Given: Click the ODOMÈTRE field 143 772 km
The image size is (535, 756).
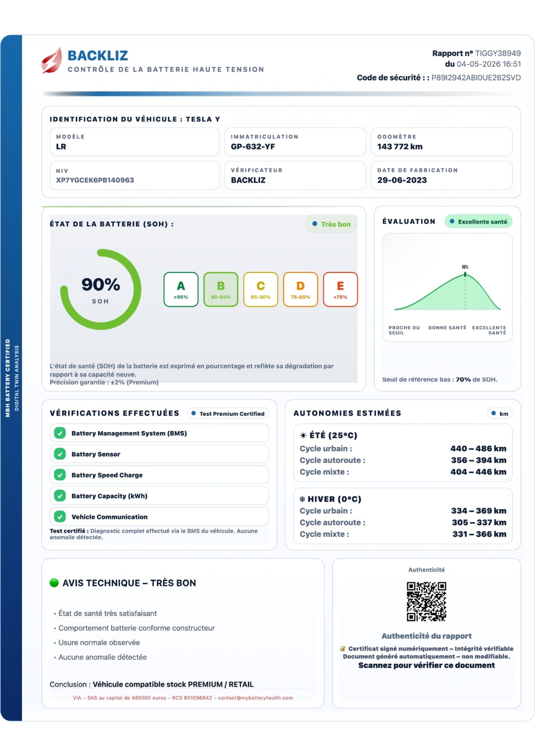Looking at the screenshot, I should point(442,142).
